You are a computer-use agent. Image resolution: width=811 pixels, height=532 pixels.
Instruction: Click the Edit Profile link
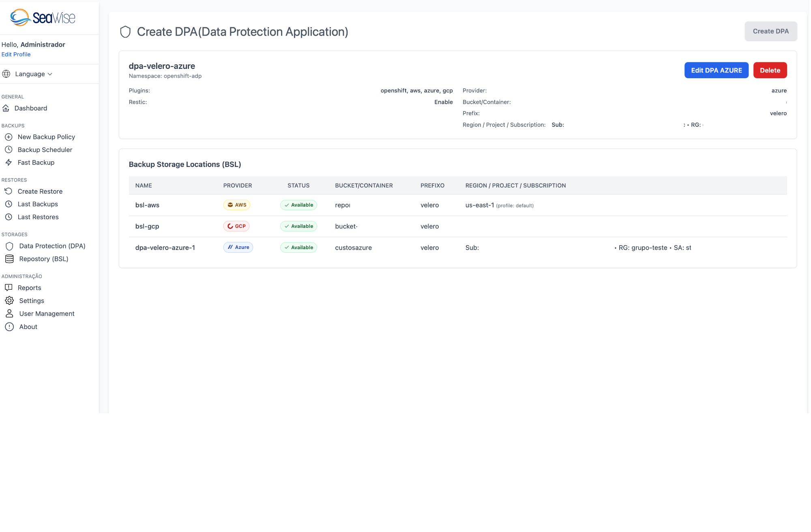[x=16, y=54]
